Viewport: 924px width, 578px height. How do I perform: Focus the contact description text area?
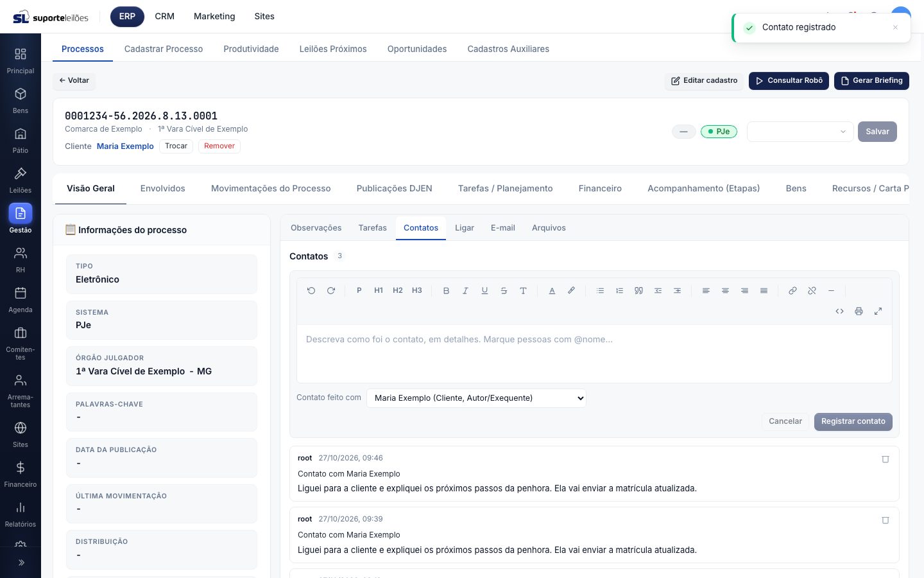[x=594, y=353]
